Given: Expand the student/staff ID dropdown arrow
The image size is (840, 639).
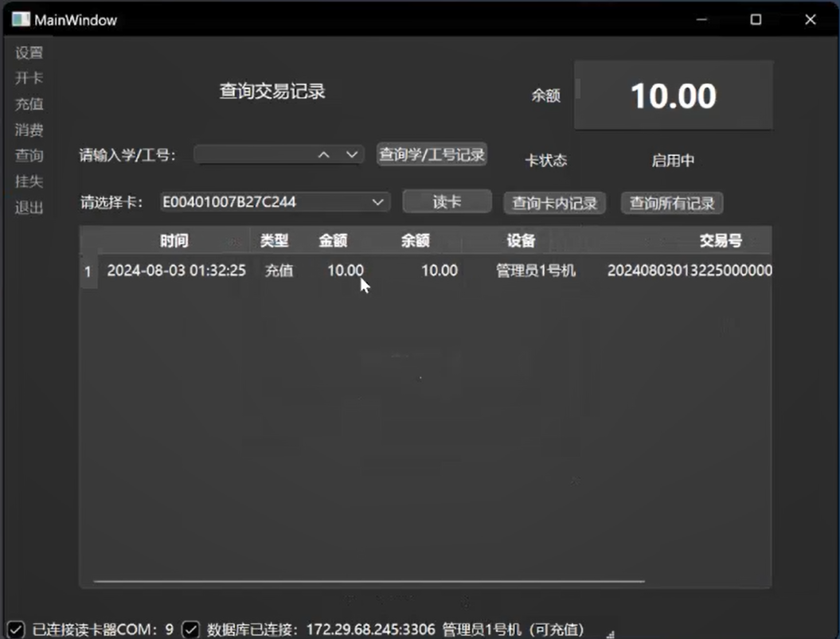Looking at the screenshot, I should [x=351, y=155].
